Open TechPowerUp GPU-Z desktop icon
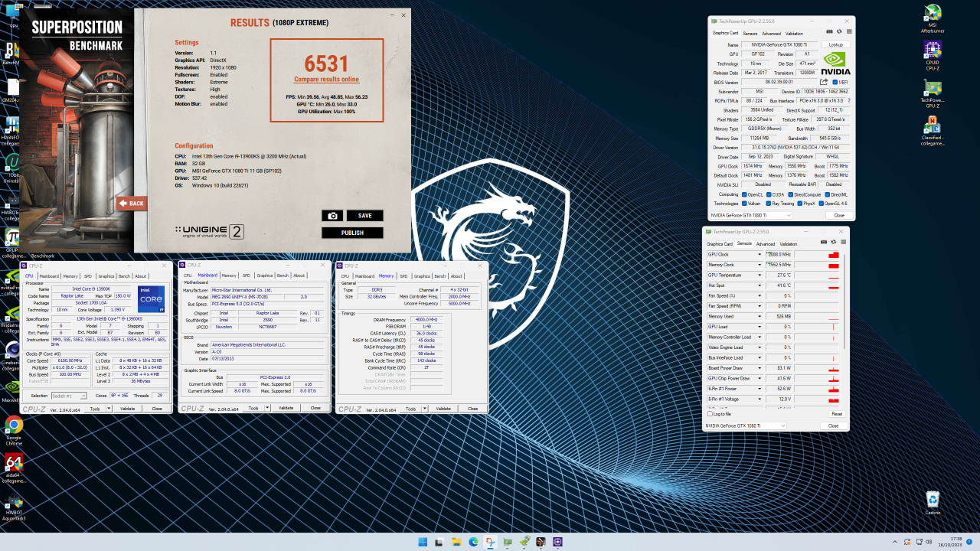The image size is (980, 551). 933,92
